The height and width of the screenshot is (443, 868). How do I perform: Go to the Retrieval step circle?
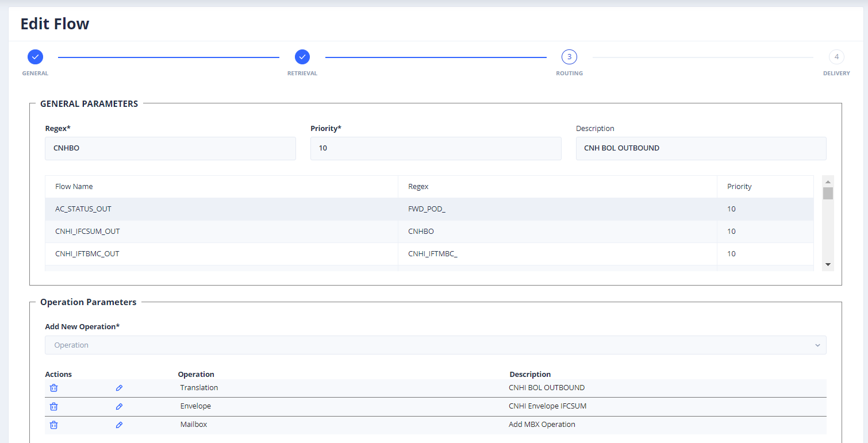click(302, 57)
